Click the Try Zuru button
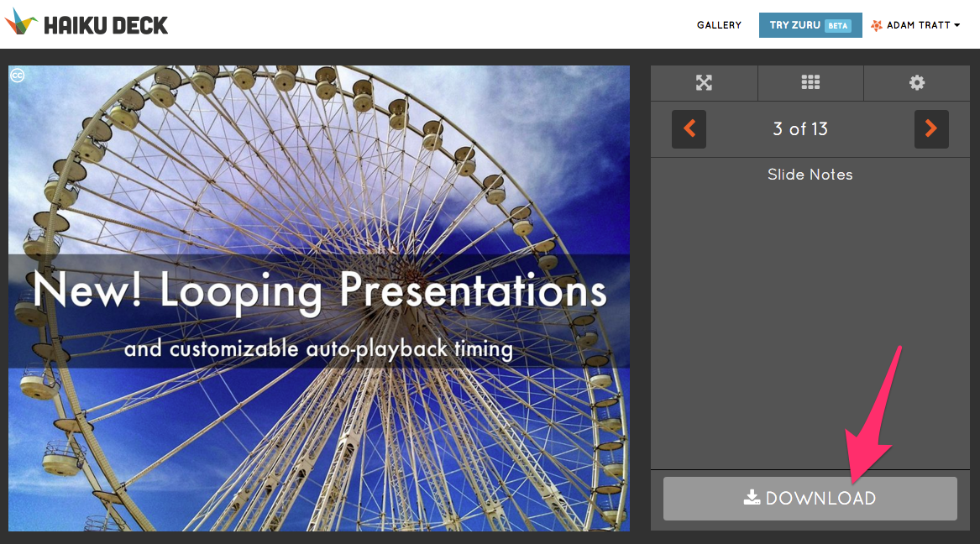Viewport: 980px width, 544px height. click(x=794, y=25)
